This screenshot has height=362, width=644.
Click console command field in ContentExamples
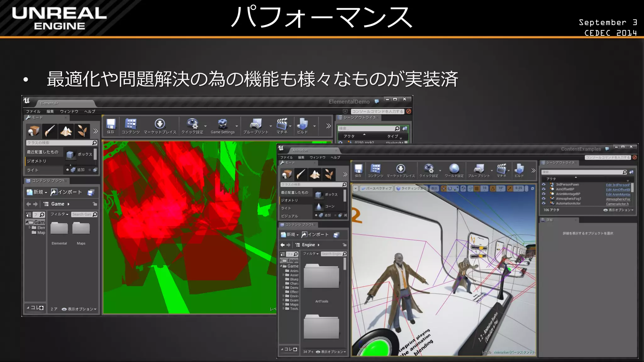point(608,157)
